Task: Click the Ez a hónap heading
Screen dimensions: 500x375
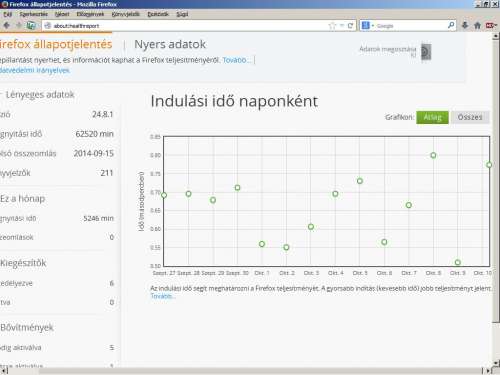Action: (x=23, y=199)
